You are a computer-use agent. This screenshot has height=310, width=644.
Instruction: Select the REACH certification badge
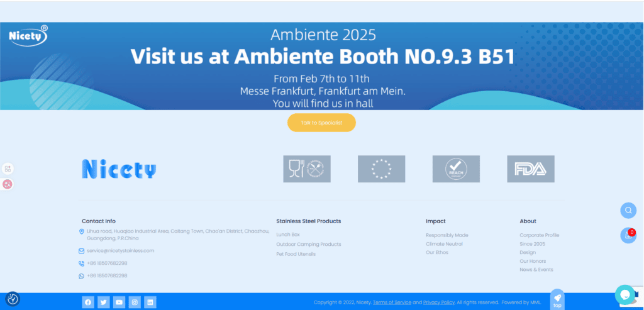456,169
